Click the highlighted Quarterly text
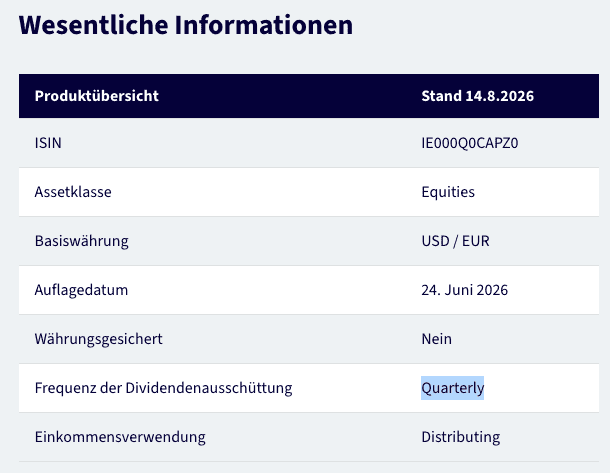The image size is (610, 473). click(452, 388)
